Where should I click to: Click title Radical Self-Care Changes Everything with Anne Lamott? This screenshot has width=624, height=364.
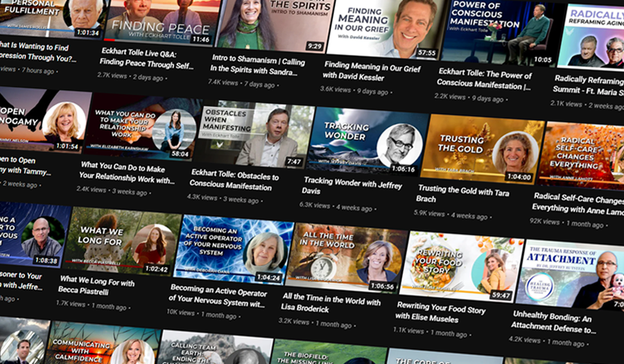pyautogui.click(x=578, y=203)
